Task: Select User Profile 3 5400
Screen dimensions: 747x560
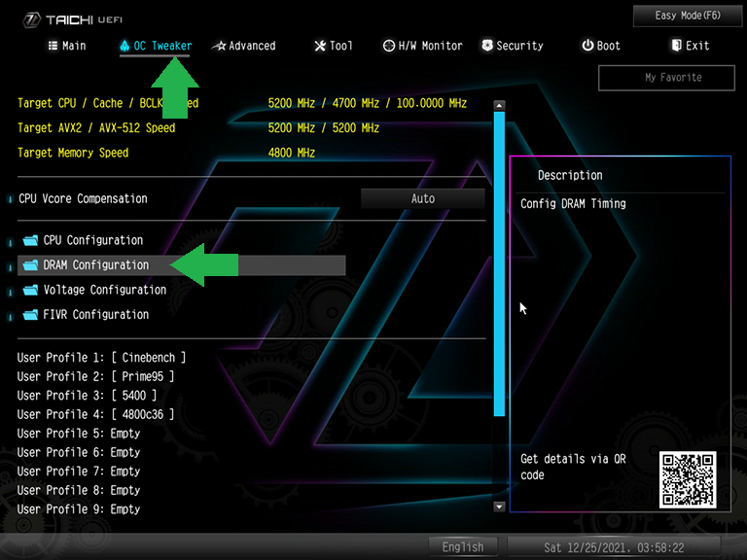Action: [87, 396]
